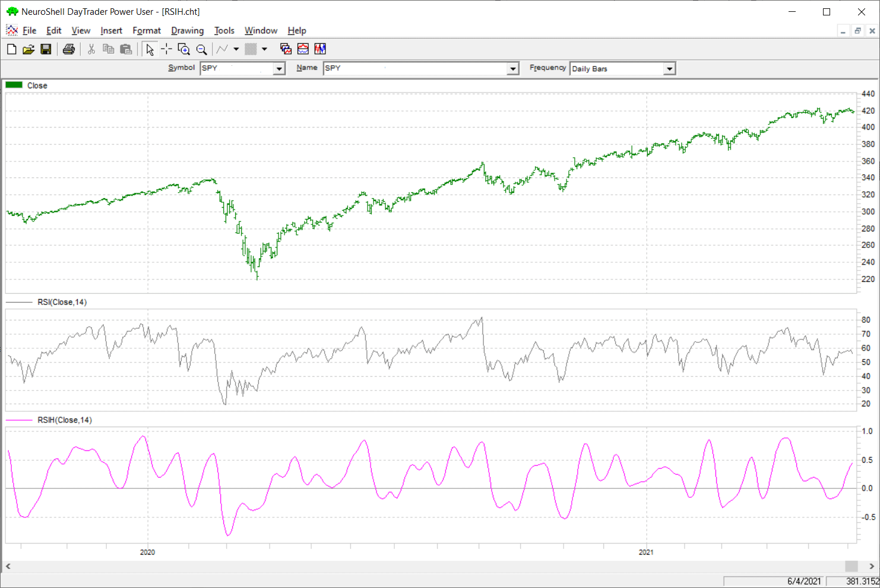The width and height of the screenshot is (880, 588).
Task: Open the Edit menu
Action: tap(54, 31)
